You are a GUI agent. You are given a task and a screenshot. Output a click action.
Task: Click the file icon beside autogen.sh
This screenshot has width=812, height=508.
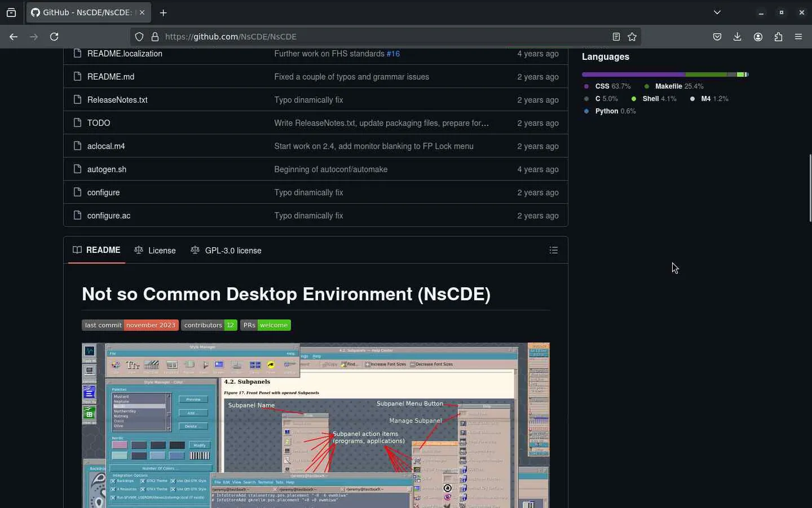point(78,169)
